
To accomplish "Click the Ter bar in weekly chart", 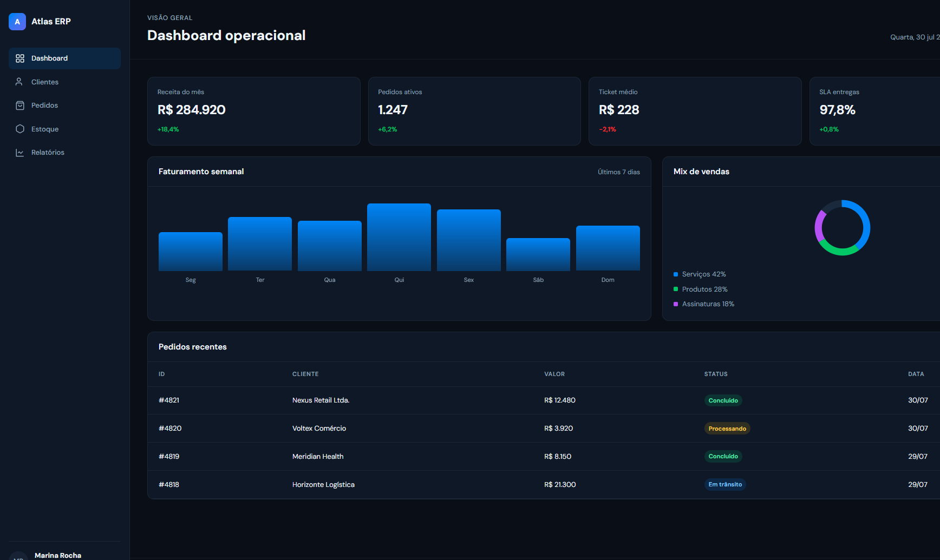I will click(x=260, y=244).
